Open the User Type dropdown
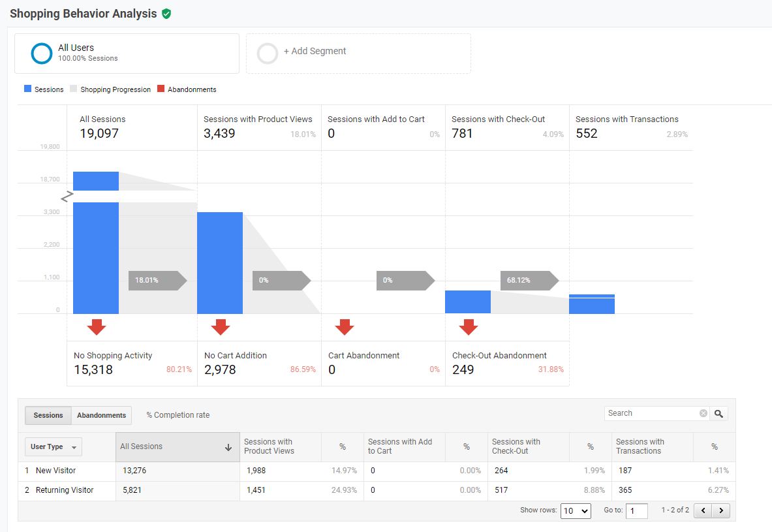 coord(53,446)
